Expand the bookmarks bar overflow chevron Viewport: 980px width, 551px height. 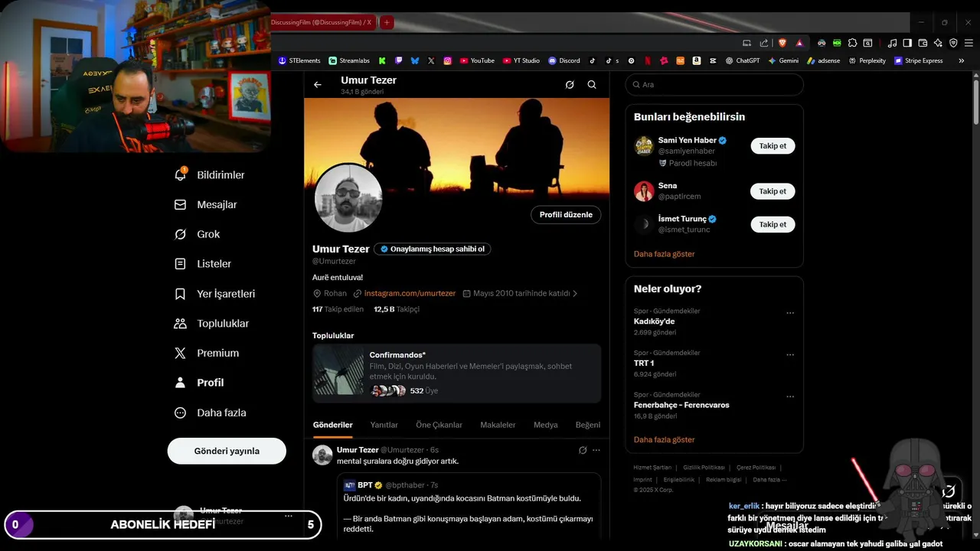(962, 60)
